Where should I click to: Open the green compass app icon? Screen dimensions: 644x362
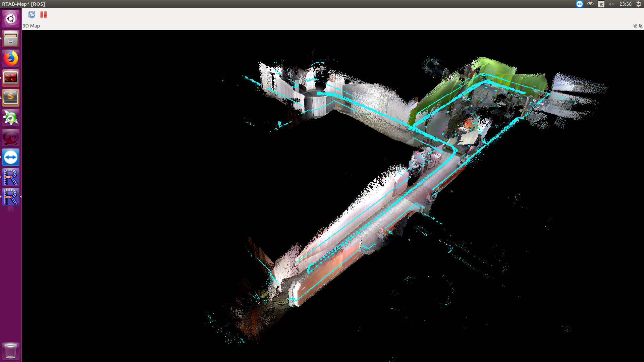[11, 118]
